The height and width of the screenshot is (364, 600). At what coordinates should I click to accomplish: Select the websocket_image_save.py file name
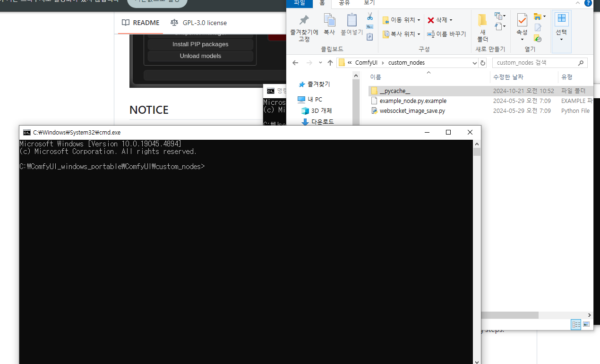point(412,111)
